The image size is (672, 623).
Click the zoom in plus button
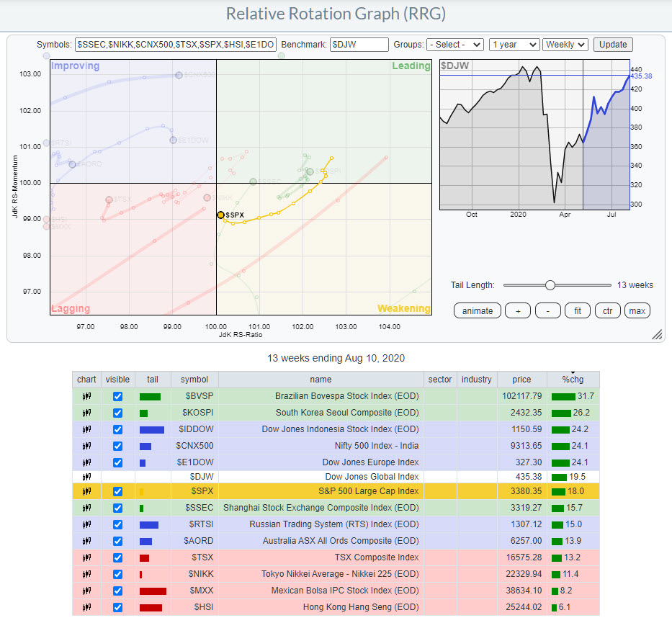pos(517,310)
